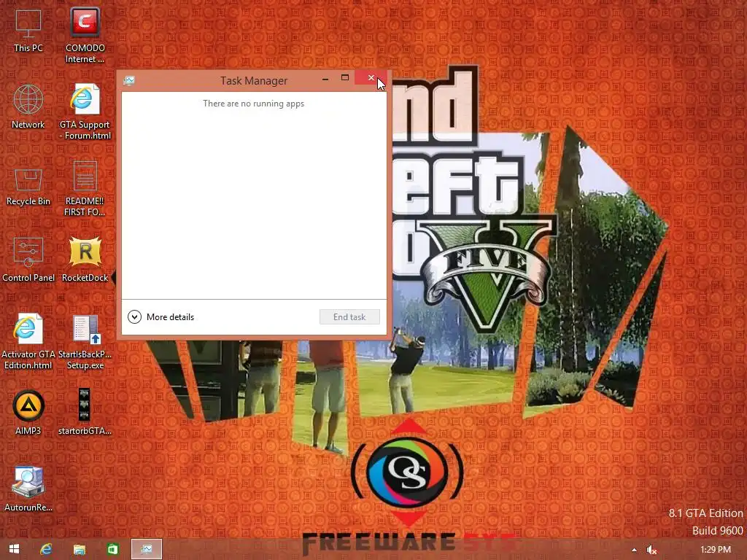Open GTA Support Forum.html file

[x=85, y=112]
